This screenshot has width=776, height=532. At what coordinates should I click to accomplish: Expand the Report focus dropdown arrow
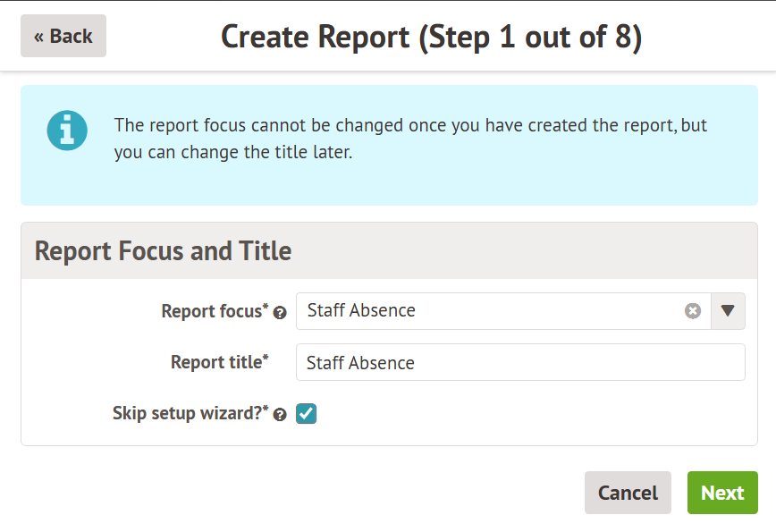tap(728, 311)
